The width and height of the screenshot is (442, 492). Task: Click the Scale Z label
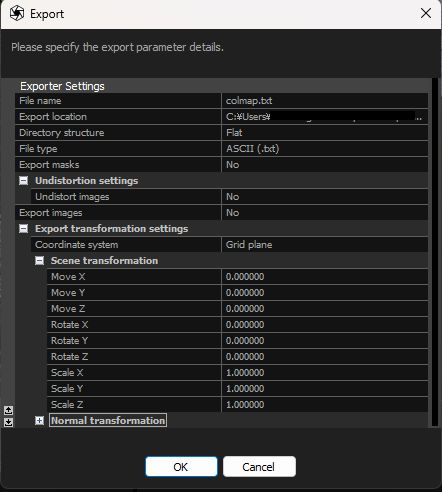(x=67, y=405)
